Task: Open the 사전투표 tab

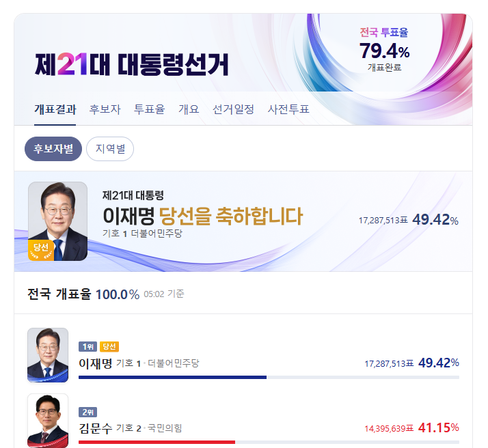Action: tap(288, 109)
